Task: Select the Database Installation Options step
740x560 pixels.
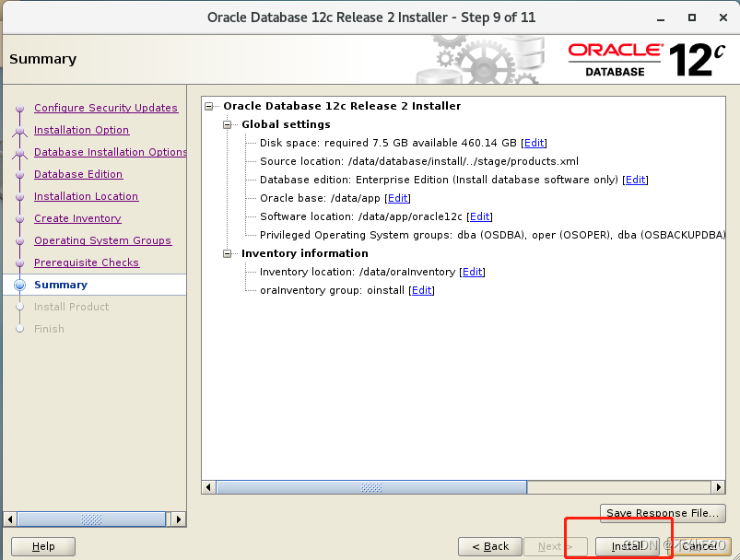Action: pos(110,152)
